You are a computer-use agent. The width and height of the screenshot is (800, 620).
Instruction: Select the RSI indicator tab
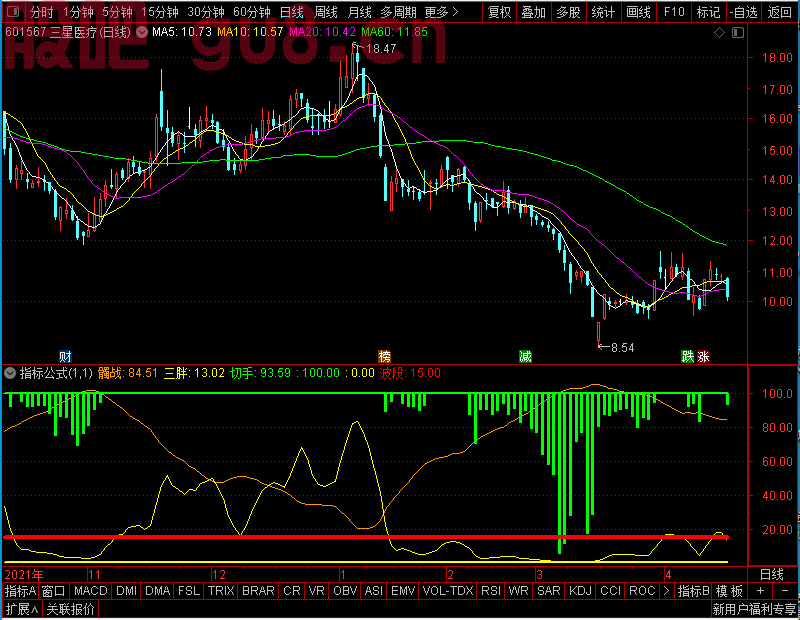click(x=491, y=591)
